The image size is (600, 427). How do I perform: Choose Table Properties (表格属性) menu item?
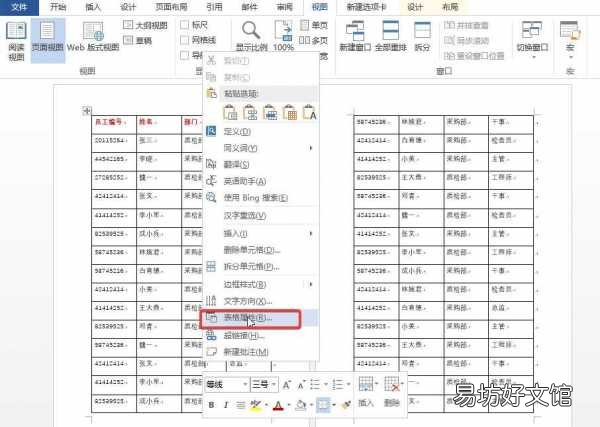pos(260,318)
